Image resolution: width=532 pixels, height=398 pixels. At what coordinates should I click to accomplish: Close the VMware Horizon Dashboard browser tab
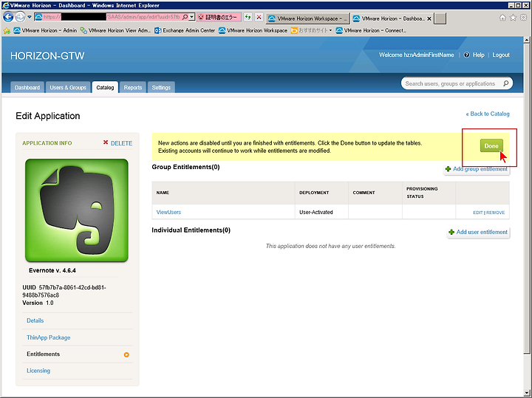429,18
